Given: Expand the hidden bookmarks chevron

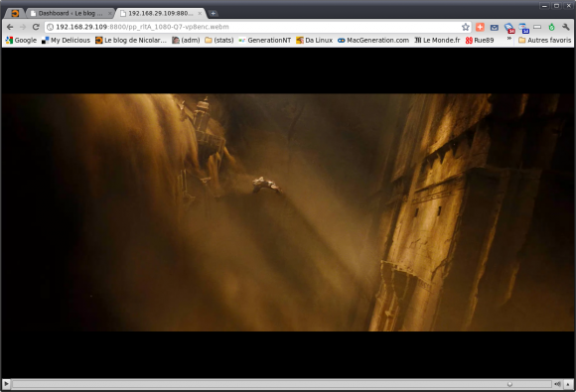Looking at the screenshot, I should click(509, 38).
